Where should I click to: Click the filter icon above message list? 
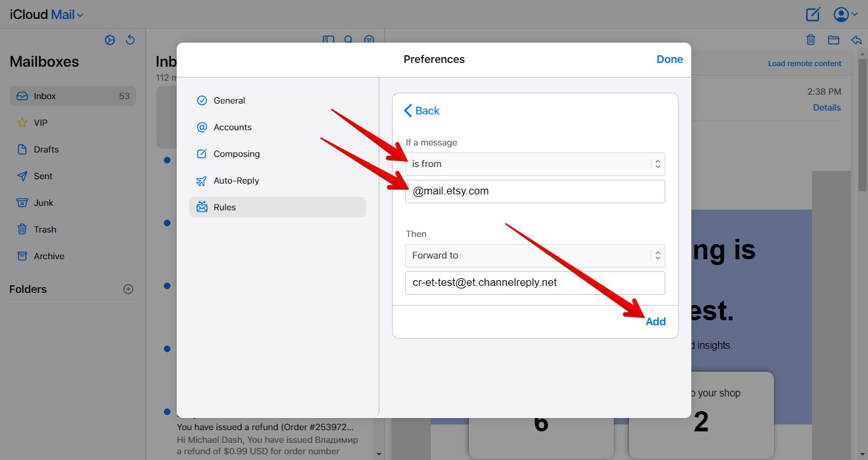click(x=369, y=39)
